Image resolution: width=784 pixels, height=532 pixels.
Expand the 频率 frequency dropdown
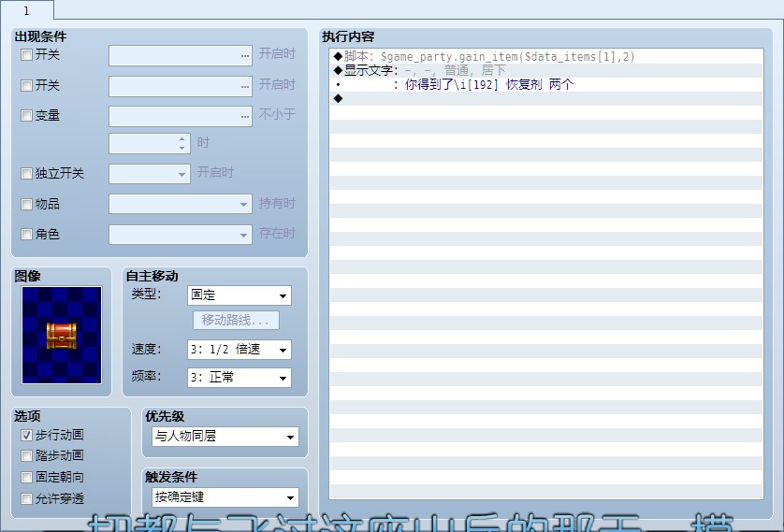239,379
